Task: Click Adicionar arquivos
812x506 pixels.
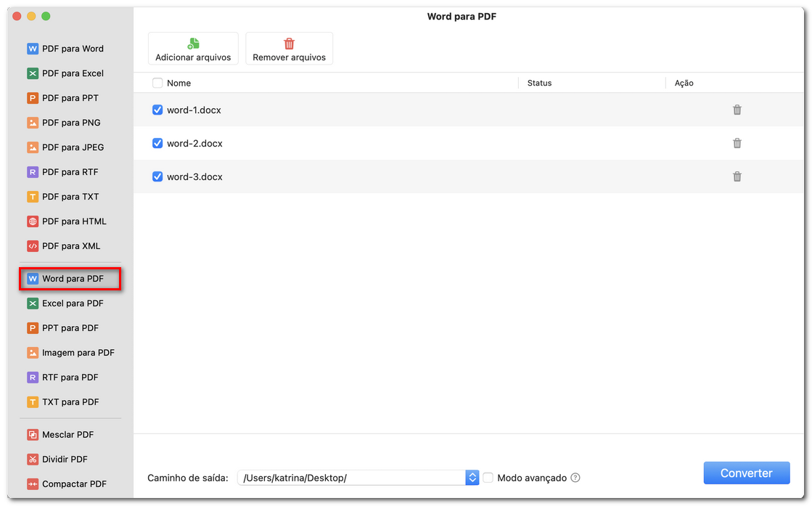Action: click(x=193, y=49)
